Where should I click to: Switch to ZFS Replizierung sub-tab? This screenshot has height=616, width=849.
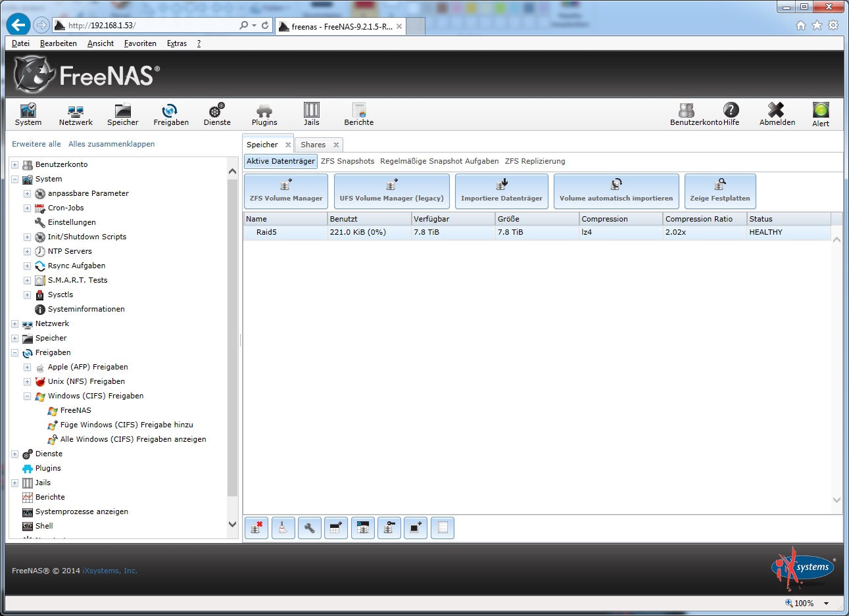(535, 161)
